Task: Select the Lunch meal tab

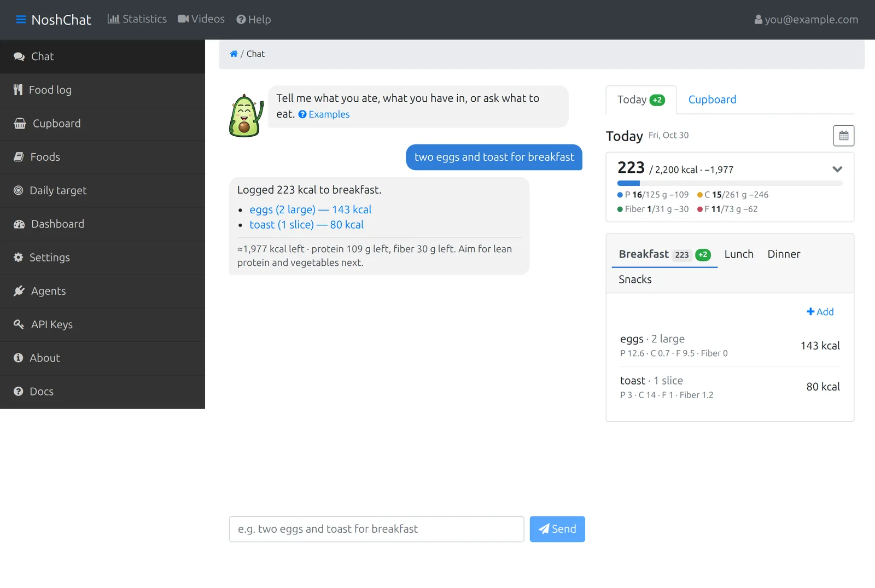Action: (x=739, y=254)
